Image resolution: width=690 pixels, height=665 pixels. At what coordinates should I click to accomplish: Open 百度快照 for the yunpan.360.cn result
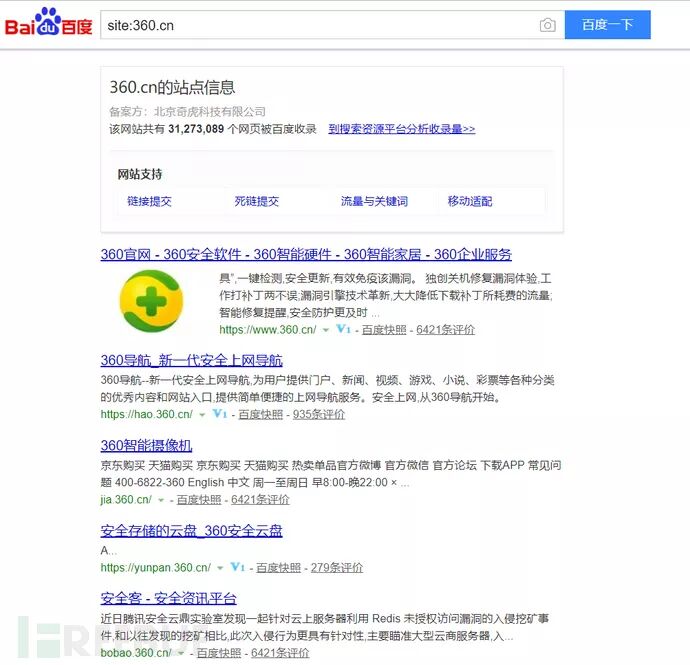coord(279,568)
